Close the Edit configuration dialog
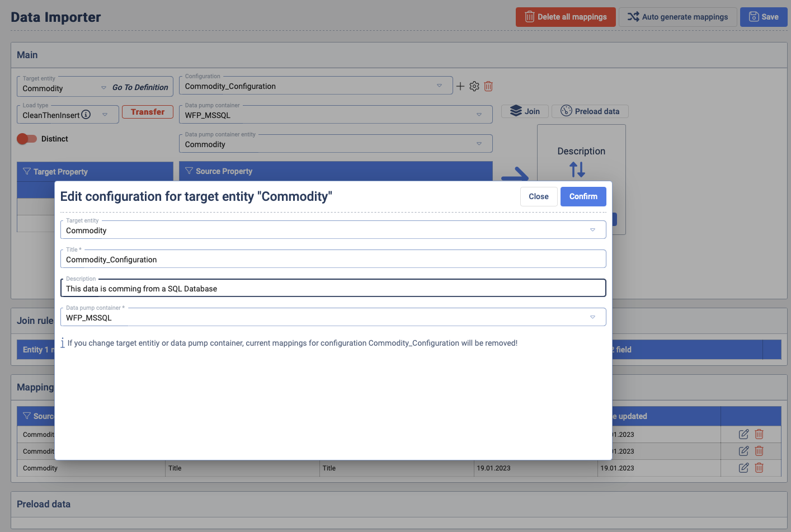This screenshot has width=791, height=532. coord(539,196)
